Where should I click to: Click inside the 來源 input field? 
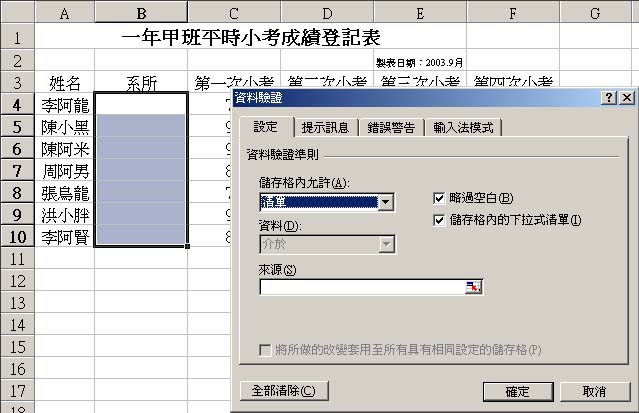361,288
